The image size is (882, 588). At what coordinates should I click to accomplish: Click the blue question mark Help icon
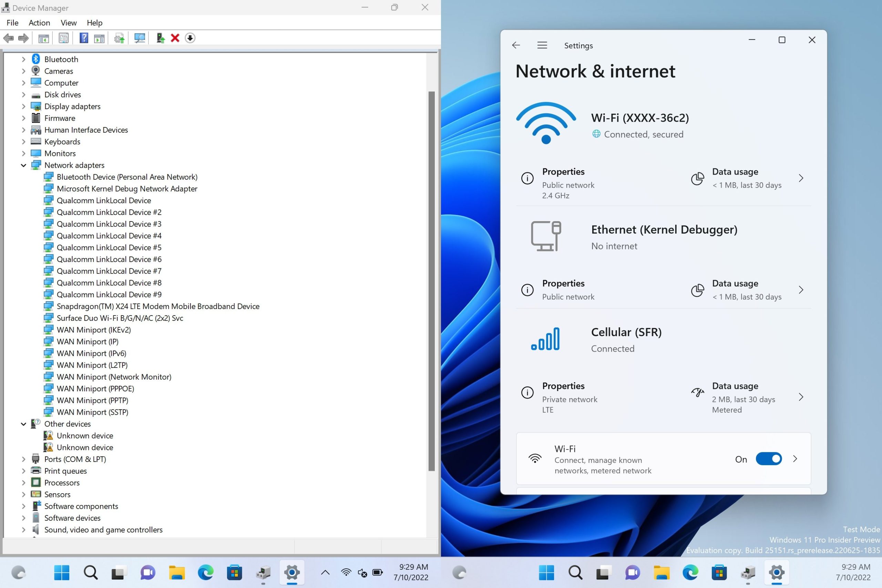[84, 38]
